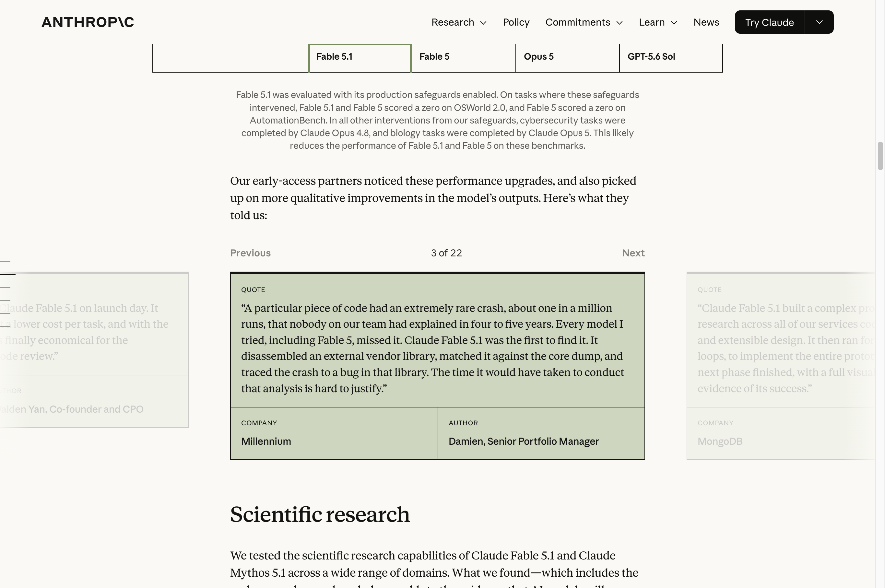Viewport: 885px width, 588px height.
Task: Click the page scrollbar thumb
Action: (880, 156)
